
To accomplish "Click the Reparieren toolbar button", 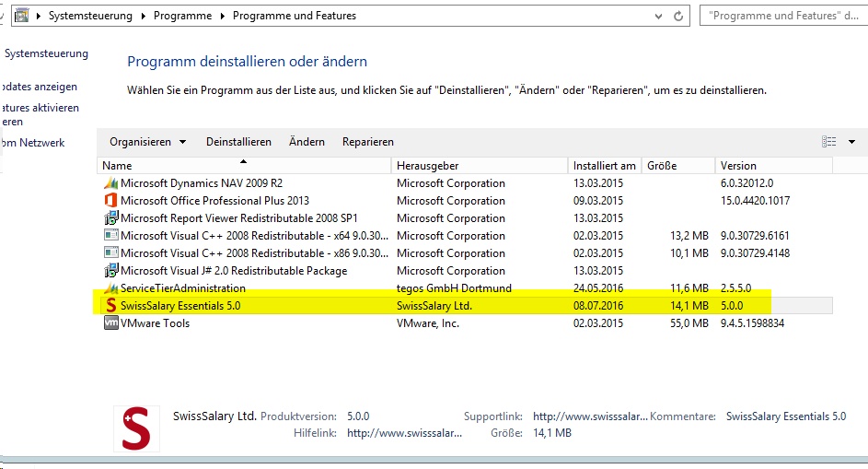I will (367, 142).
